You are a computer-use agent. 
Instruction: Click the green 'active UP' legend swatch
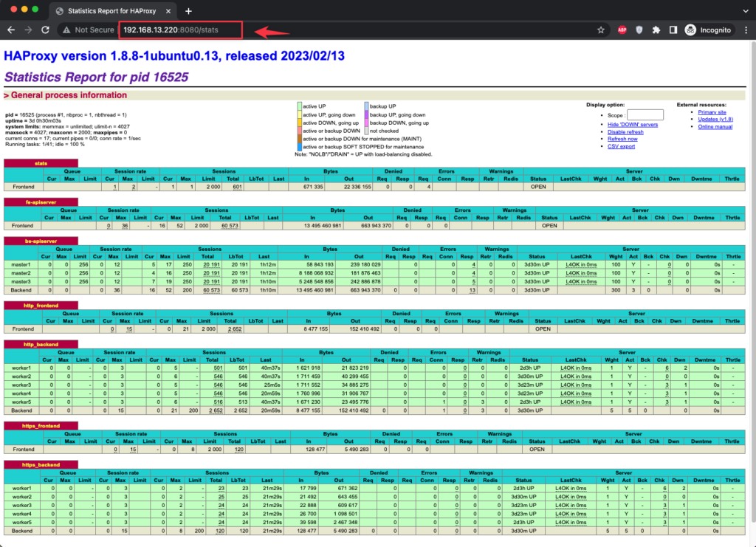coord(300,106)
